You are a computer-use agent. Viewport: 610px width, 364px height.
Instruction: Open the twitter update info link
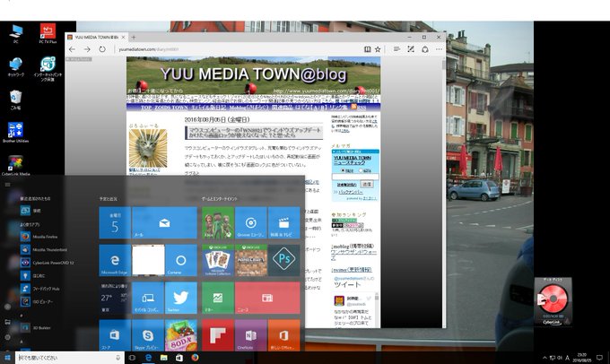(x=352, y=270)
